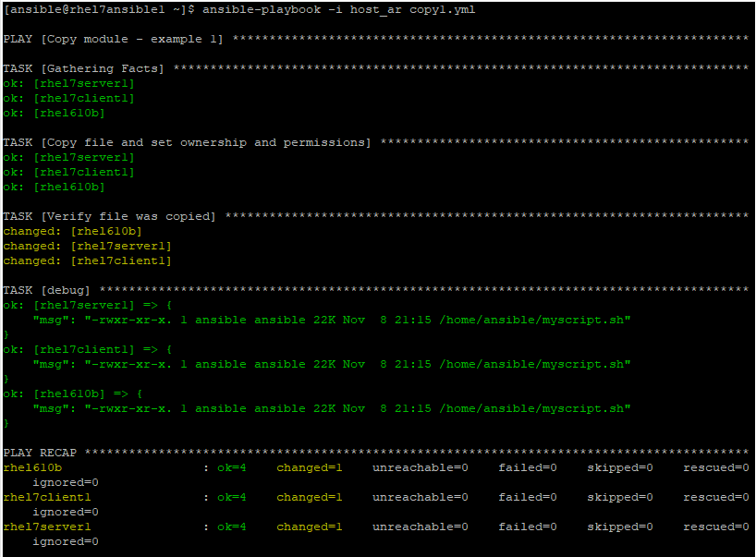Select the TASK Gathering Facts header text
Viewport: 756px width, 557px height.
pos(84,68)
